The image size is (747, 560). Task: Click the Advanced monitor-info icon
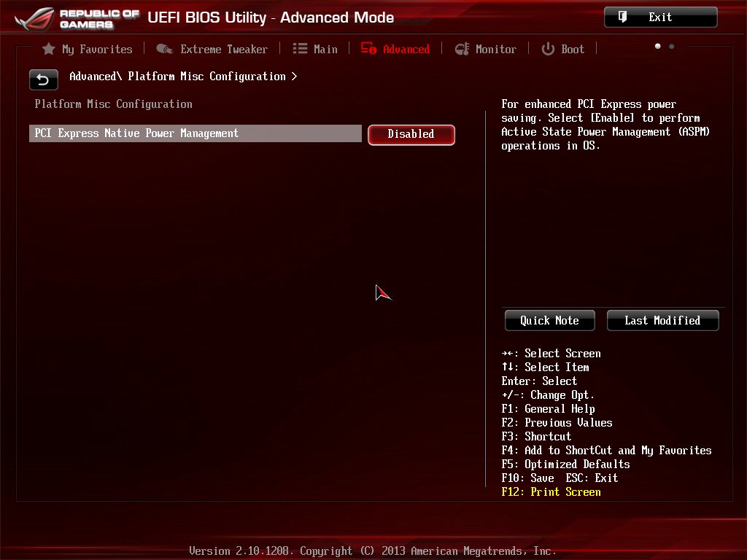coord(368,48)
